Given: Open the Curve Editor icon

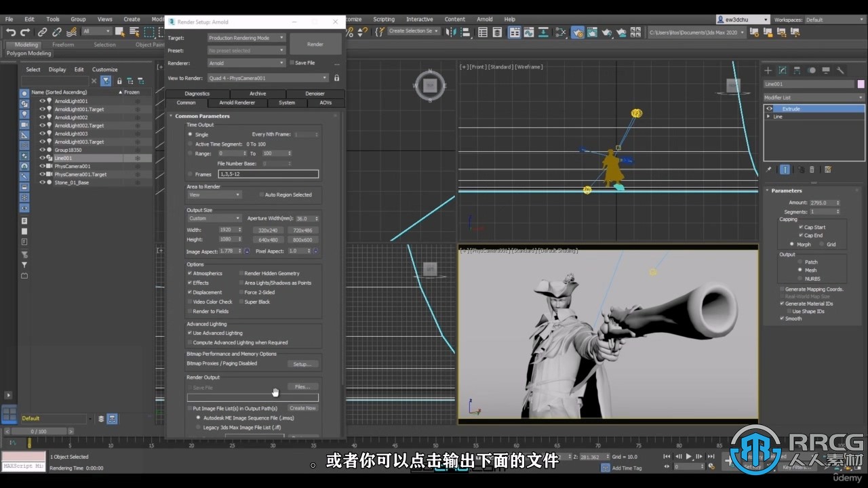Looking at the screenshot, I should (530, 32).
